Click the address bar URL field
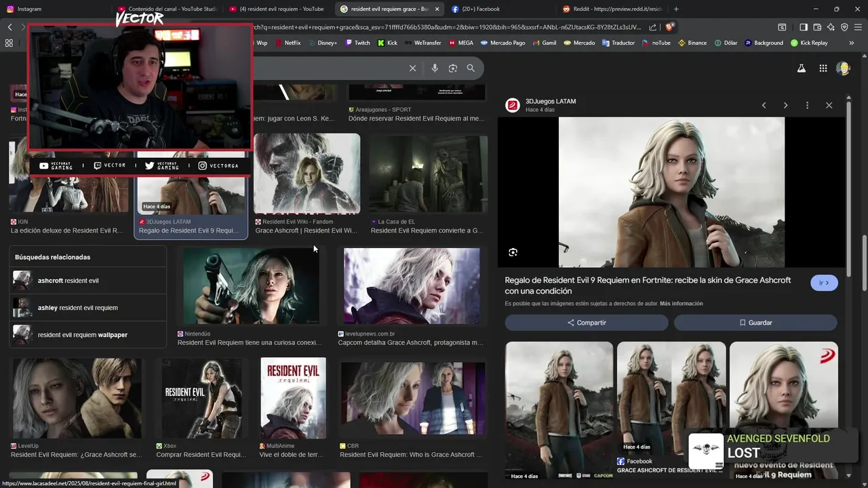 [x=448, y=27]
